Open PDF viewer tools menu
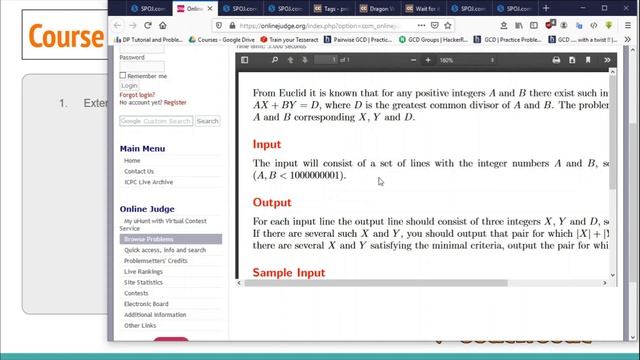 click(x=607, y=60)
